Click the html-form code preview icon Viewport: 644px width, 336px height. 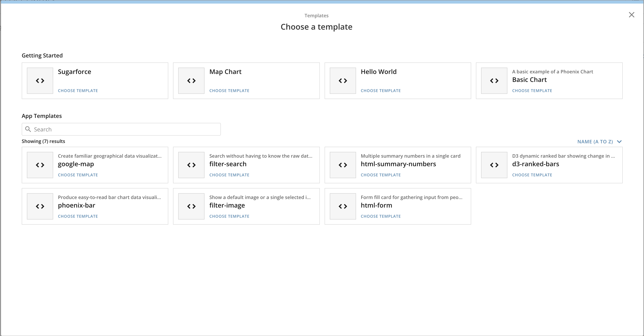coord(343,206)
